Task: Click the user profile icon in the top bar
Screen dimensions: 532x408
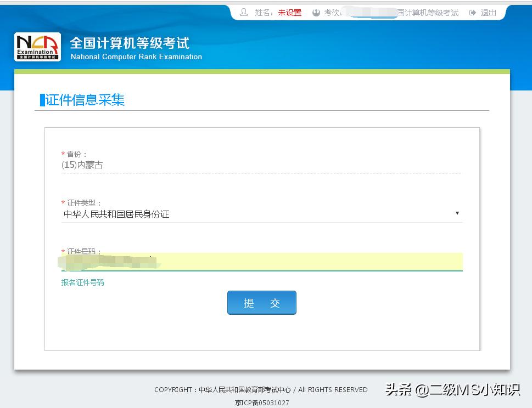Action: 244,12
